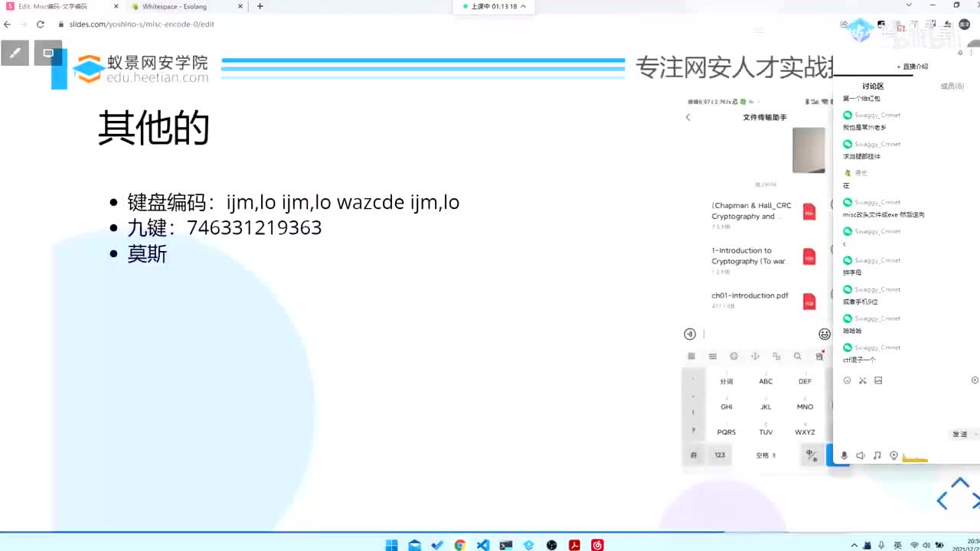Tap the phone chat emoji smiley
The width and height of the screenshot is (980, 551).
825,334
